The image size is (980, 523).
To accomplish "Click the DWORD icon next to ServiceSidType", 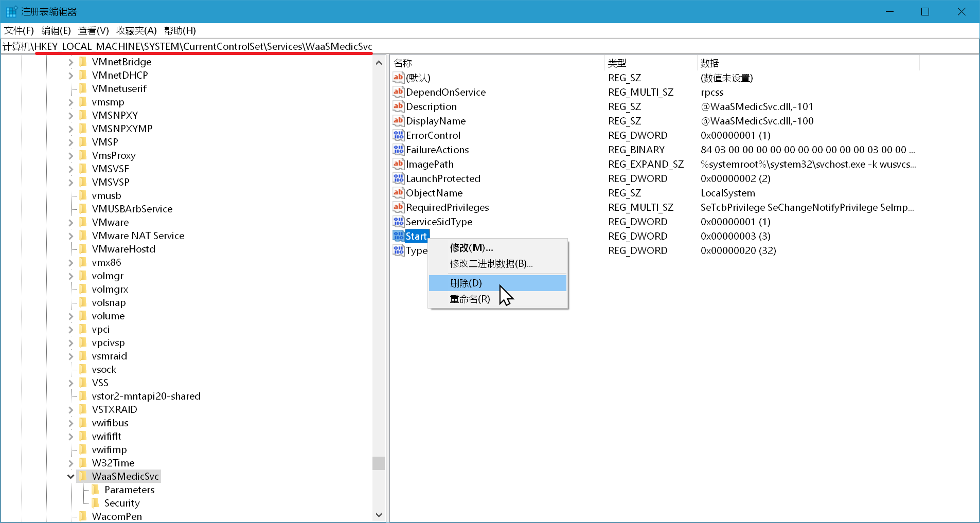I will [398, 222].
